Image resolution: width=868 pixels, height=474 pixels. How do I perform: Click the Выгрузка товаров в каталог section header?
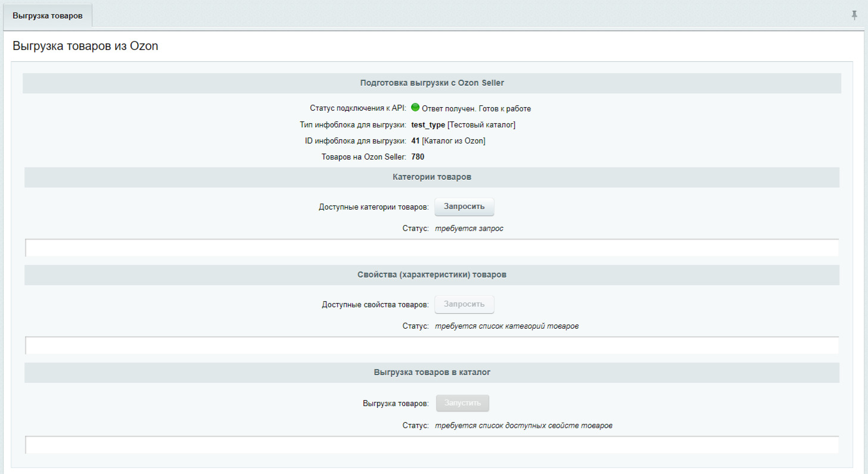tap(432, 373)
